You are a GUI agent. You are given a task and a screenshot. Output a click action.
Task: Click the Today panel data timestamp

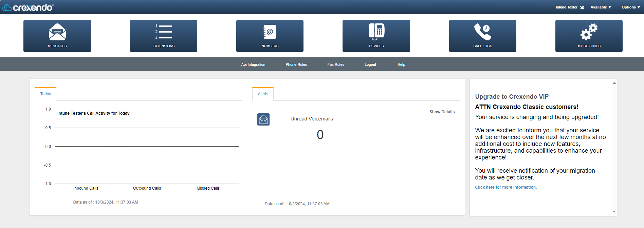pos(106,202)
